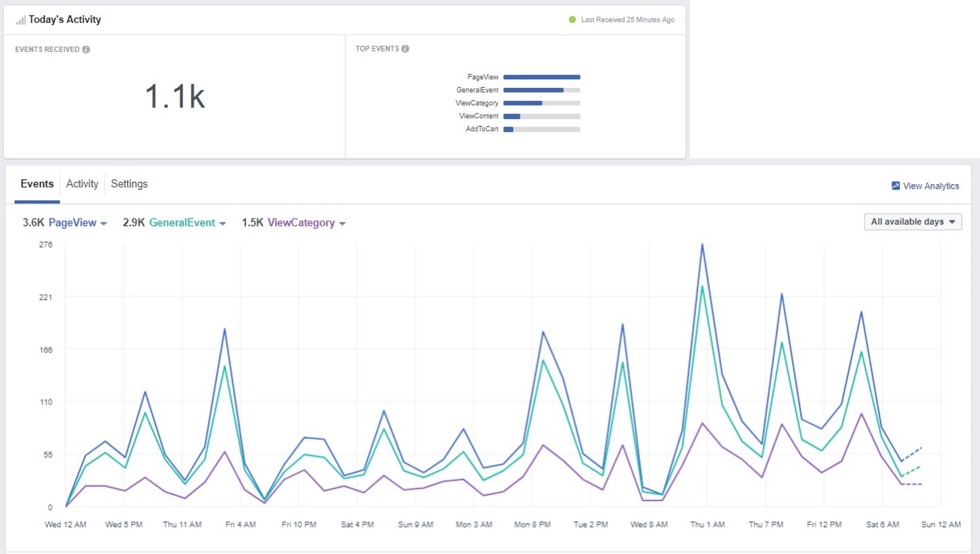Switch to the Activity tab
980x554 pixels.
pyautogui.click(x=82, y=184)
